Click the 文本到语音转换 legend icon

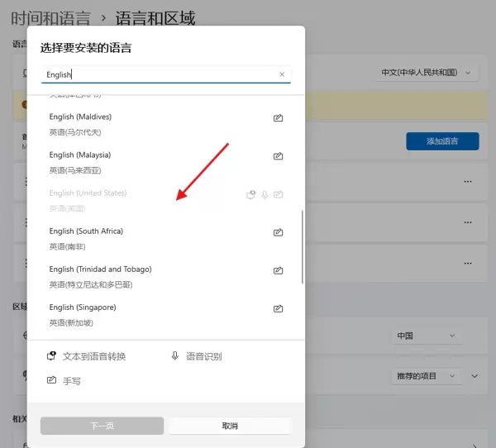(51, 356)
